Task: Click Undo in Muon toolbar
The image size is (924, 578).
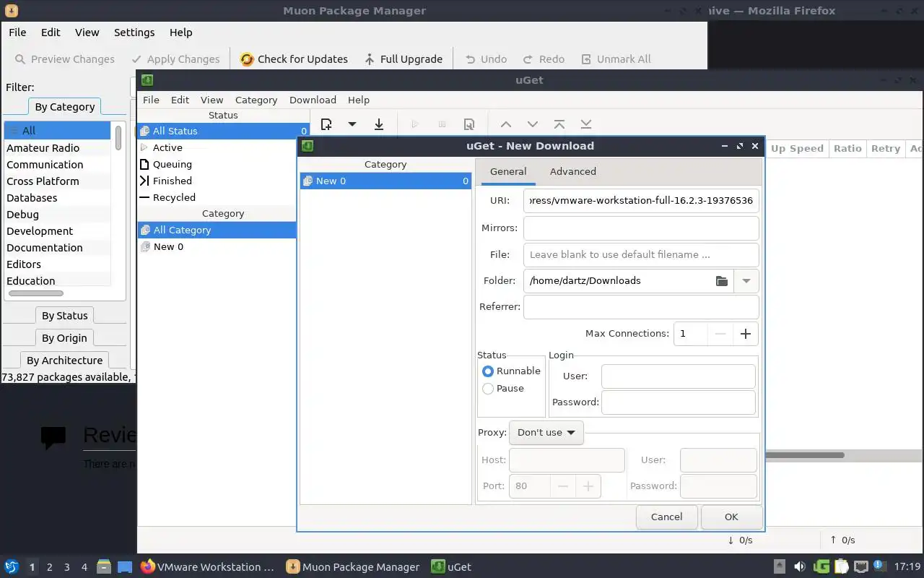Action: [x=486, y=59]
